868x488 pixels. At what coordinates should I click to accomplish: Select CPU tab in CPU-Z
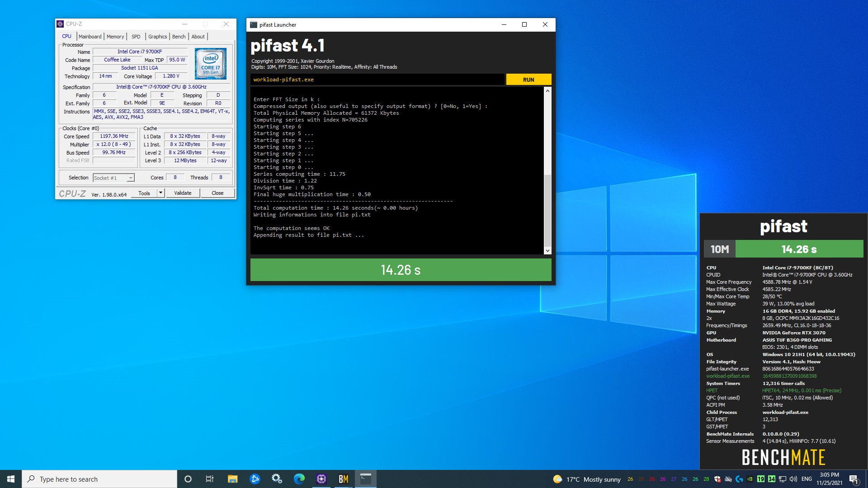67,36
